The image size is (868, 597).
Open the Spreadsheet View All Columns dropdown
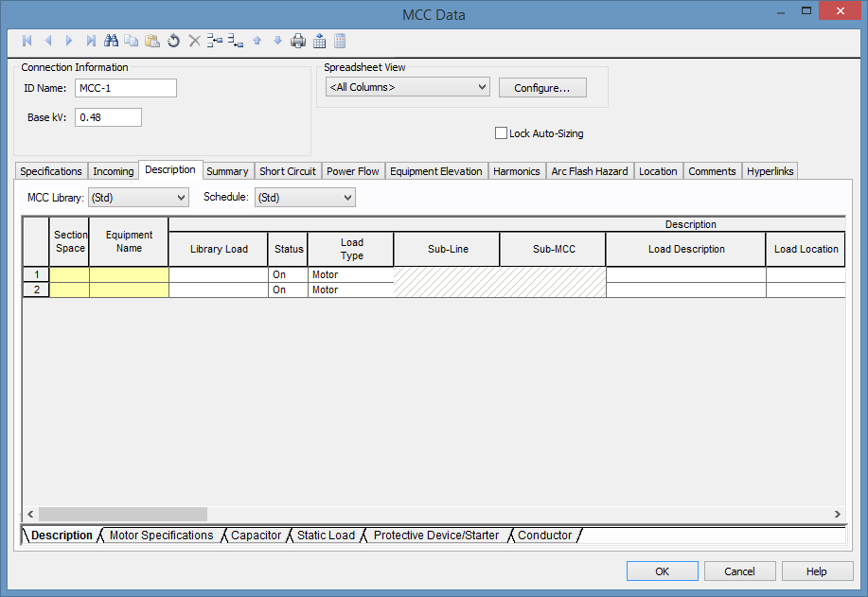point(408,87)
